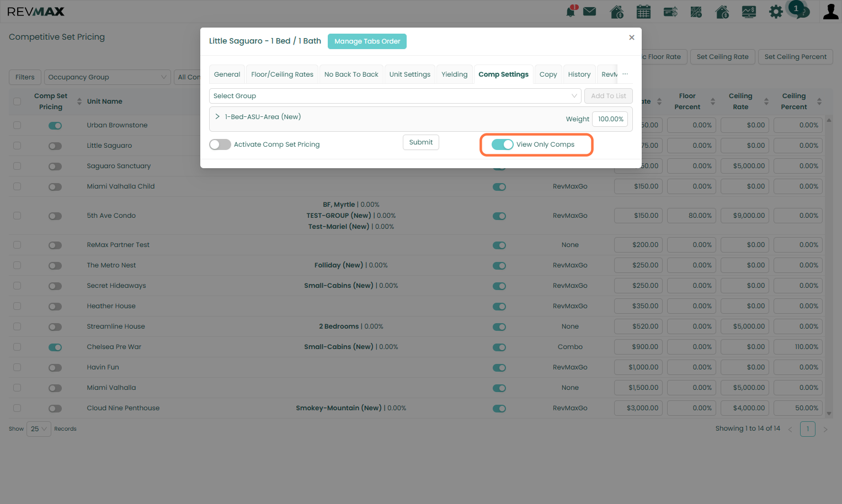Open the settings gear icon
The width and height of the screenshot is (842, 504).
click(776, 12)
